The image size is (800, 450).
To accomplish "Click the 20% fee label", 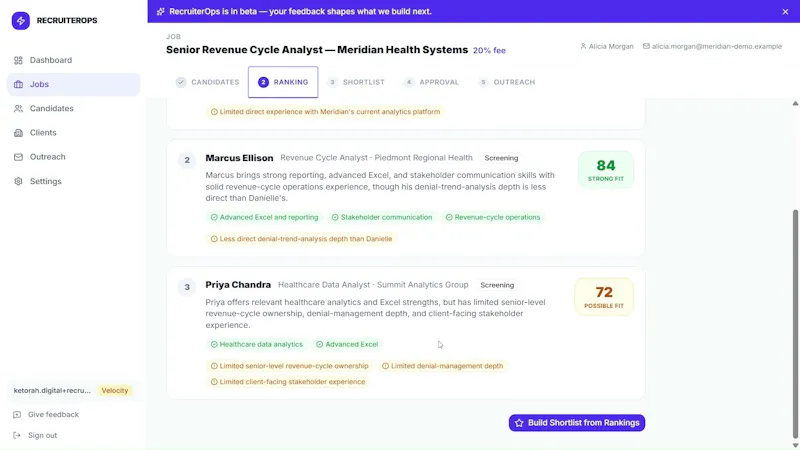I will 489,51.
